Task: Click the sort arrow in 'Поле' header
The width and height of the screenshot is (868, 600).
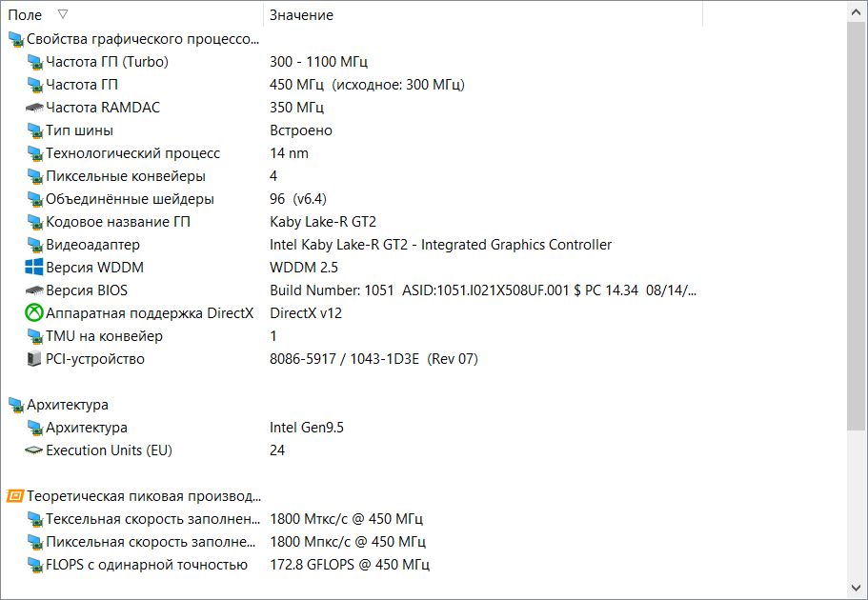Action: 63,14
